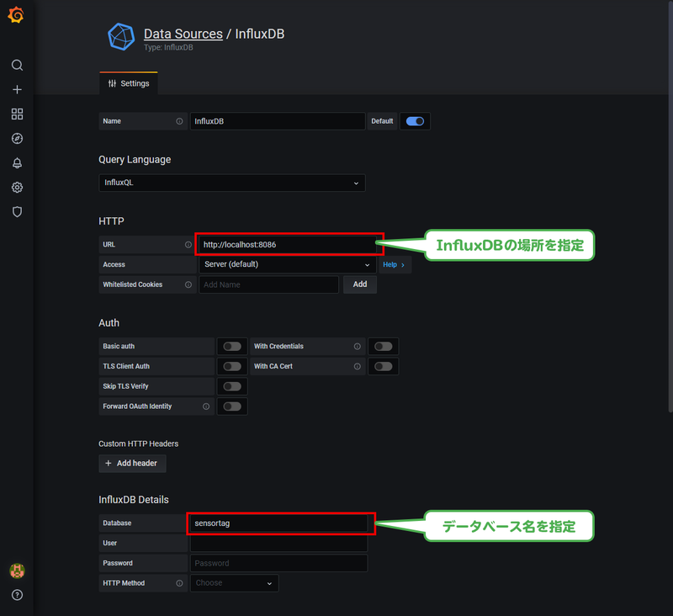Click the User input field
Image resolution: width=673 pixels, height=616 pixels.
pyautogui.click(x=279, y=543)
